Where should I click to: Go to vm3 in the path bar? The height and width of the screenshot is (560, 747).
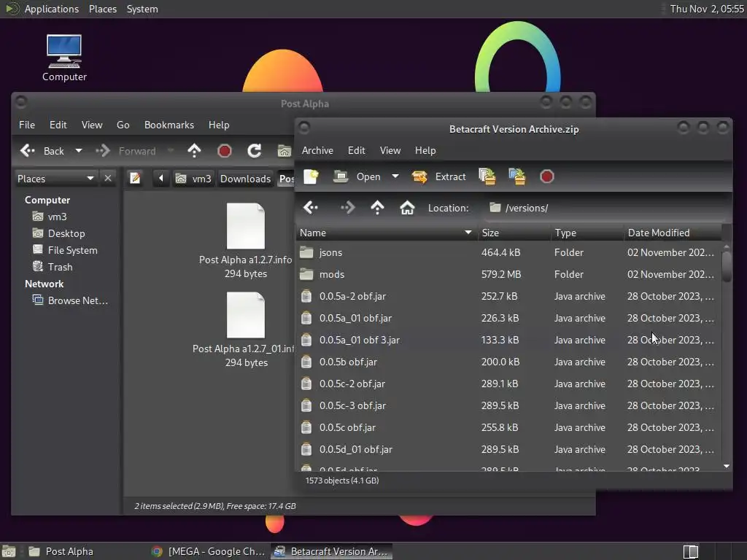coord(193,179)
